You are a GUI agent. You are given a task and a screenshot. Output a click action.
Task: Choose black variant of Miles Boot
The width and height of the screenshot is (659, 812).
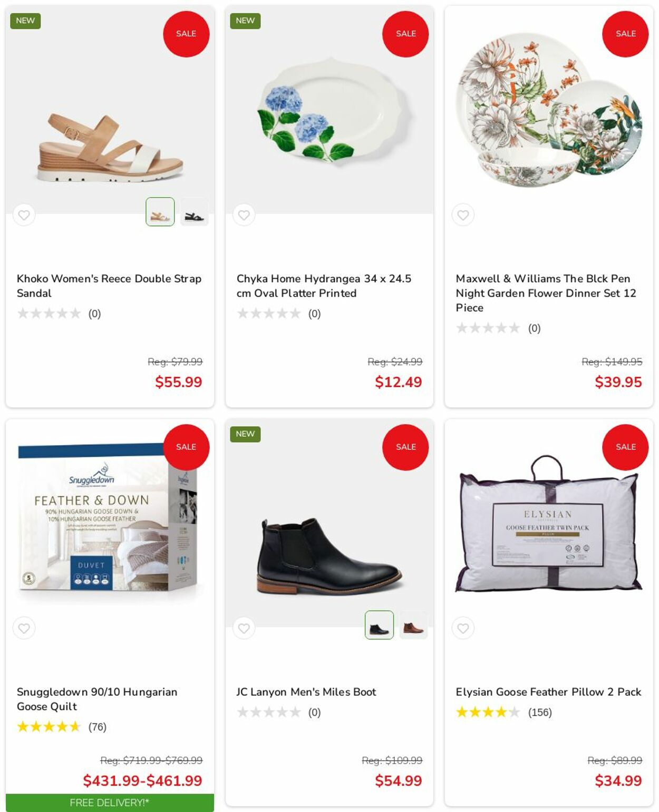tap(380, 625)
